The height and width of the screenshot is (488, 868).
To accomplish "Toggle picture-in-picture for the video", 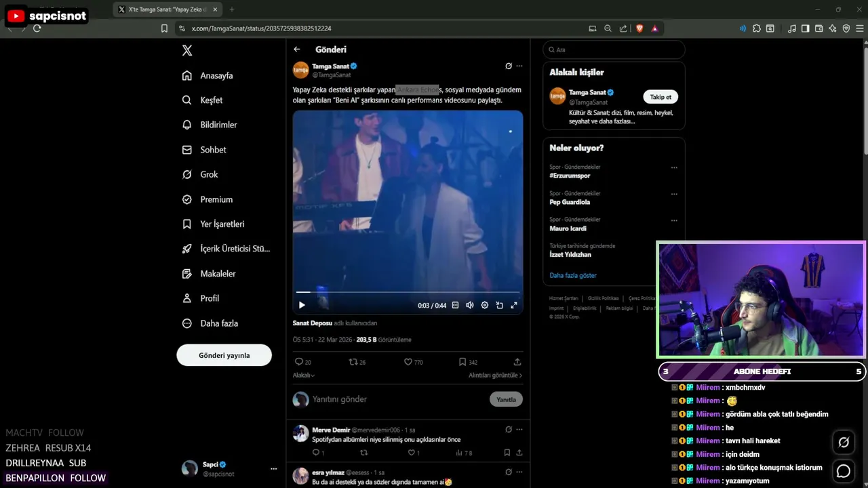I will [x=499, y=306].
